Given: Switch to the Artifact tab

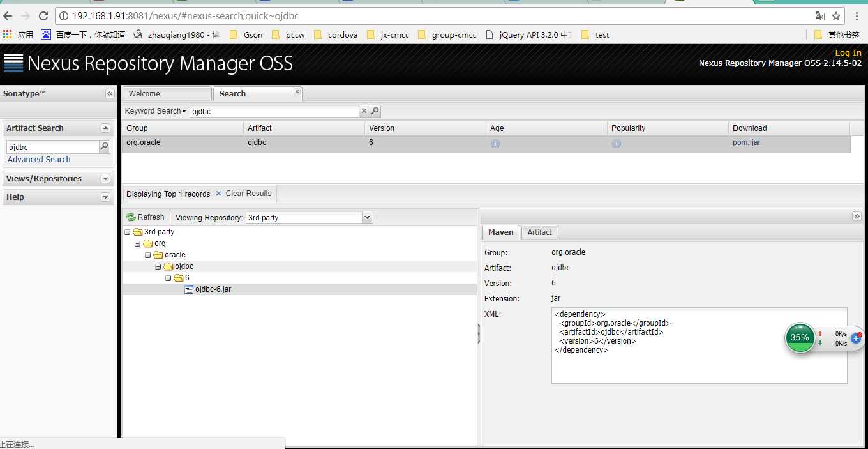Looking at the screenshot, I should pyautogui.click(x=539, y=232).
